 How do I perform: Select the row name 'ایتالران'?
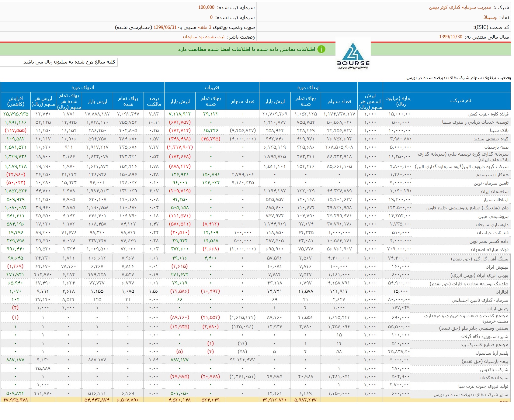pyautogui.click(x=502, y=292)
